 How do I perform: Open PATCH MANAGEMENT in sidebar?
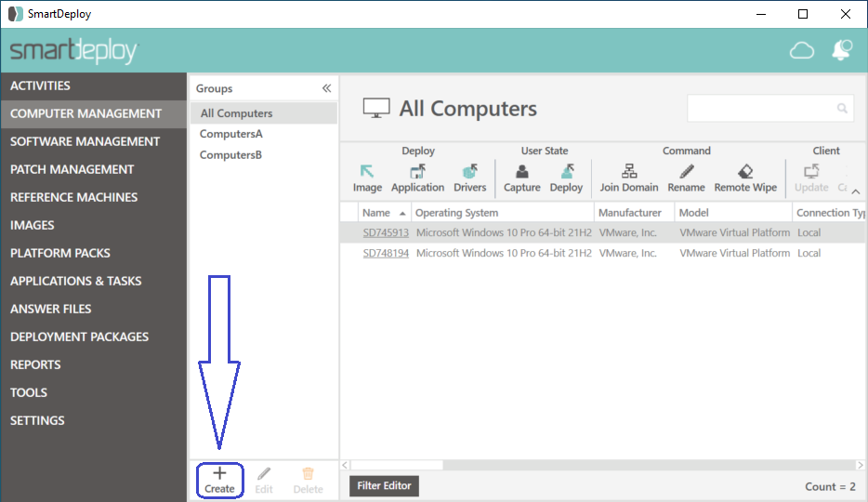pyautogui.click(x=94, y=169)
